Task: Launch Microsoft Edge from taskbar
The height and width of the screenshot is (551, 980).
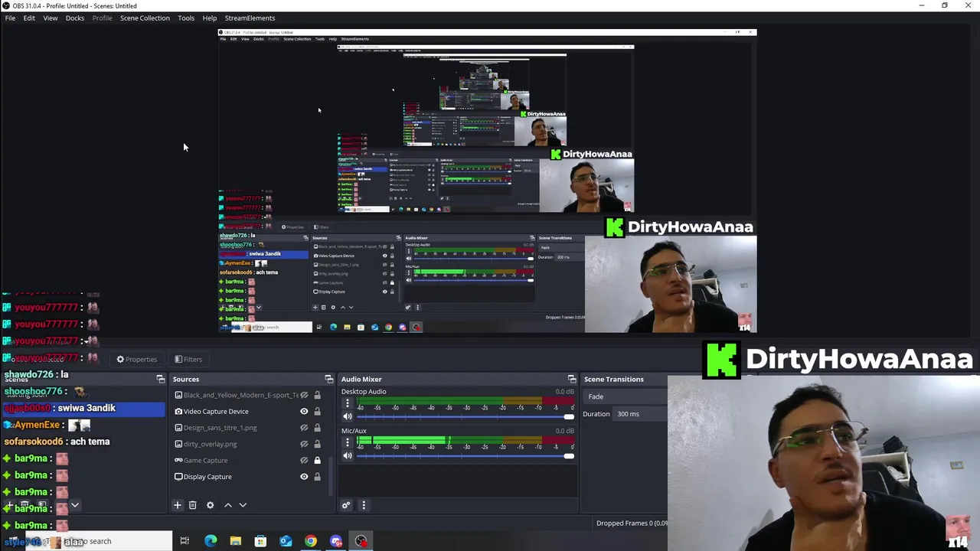Action: tap(211, 541)
